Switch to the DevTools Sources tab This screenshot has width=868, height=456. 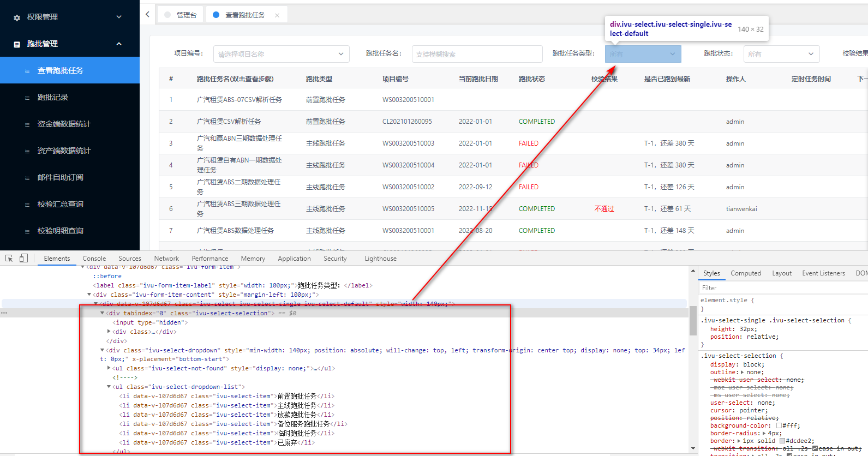pyautogui.click(x=130, y=259)
